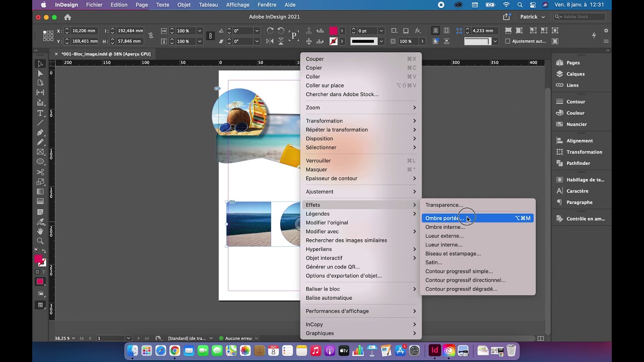Open the Aucune erreur preflight dropdown
Image resolution: width=644 pixels, height=362 pixels.
pyautogui.click(x=256, y=338)
